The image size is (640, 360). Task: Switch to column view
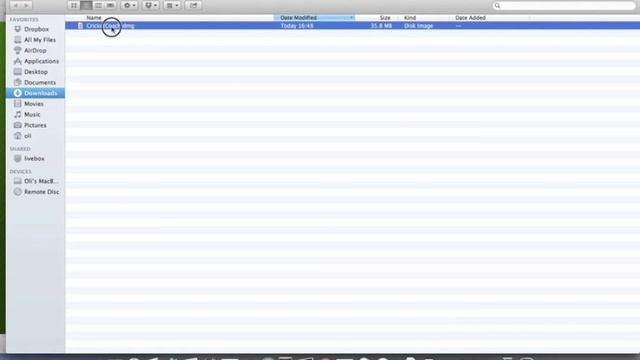pyautogui.click(x=98, y=5)
